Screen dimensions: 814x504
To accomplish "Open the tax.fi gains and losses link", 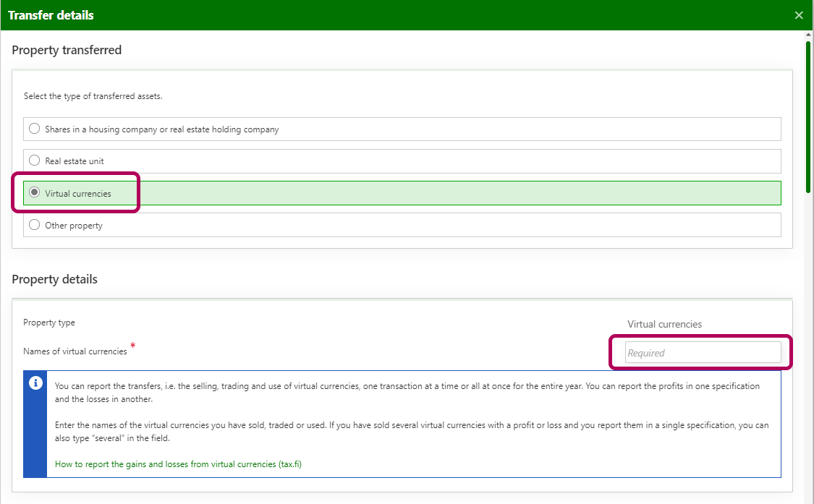I will tap(178, 464).
